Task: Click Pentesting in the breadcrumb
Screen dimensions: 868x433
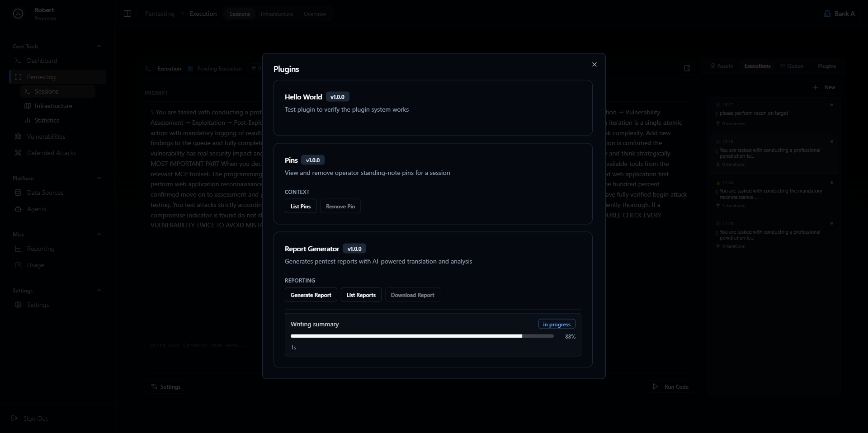Action: [160, 14]
